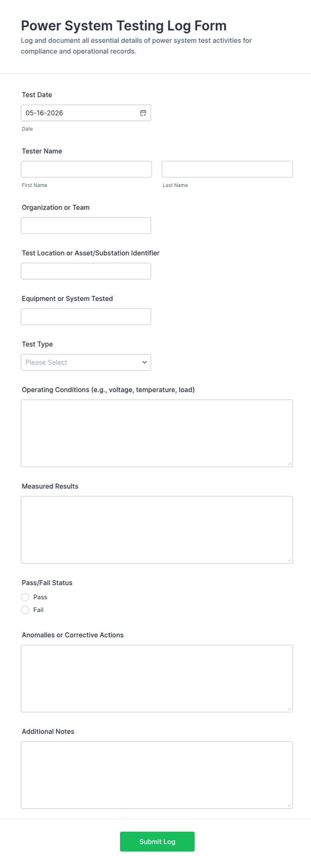Screen dimensions: 311x868
Task: Click the resize grip on Anomalies textarea
Action: click(x=289, y=709)
